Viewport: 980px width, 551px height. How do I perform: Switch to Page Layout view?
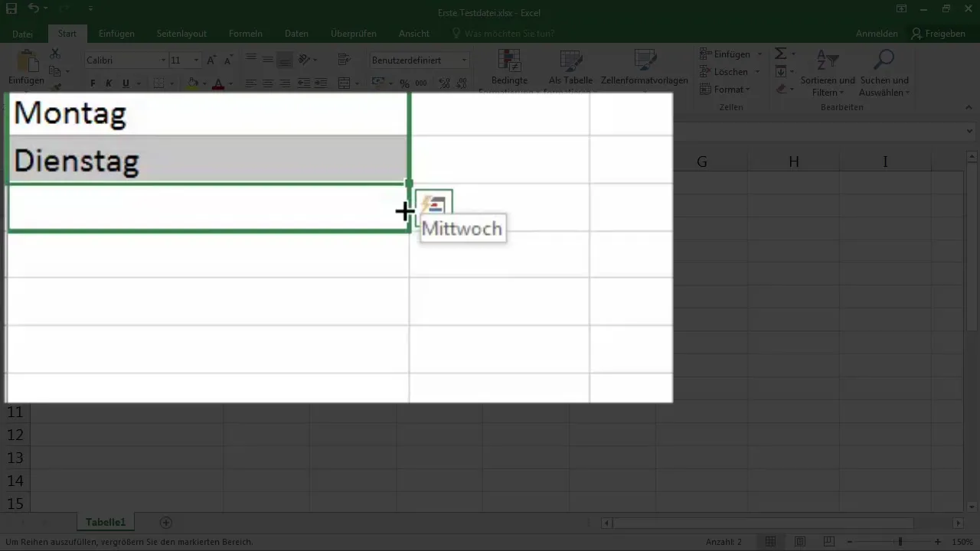pyautogui.click(x=799, y=542)
